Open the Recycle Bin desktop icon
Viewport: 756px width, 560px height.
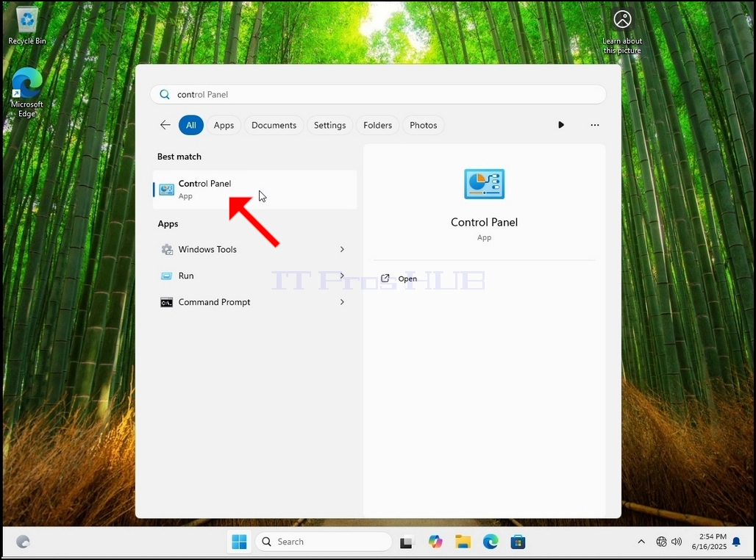click(27, 26)
